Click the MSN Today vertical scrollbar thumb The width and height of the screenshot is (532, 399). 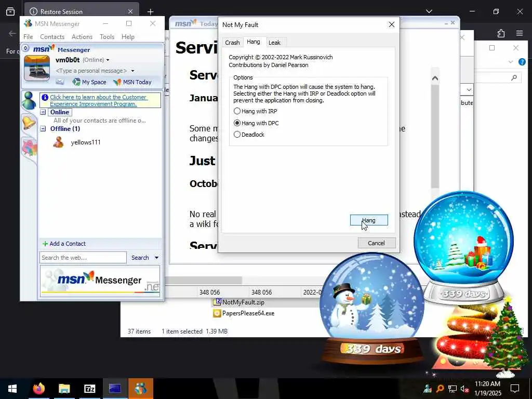(435, 137)
